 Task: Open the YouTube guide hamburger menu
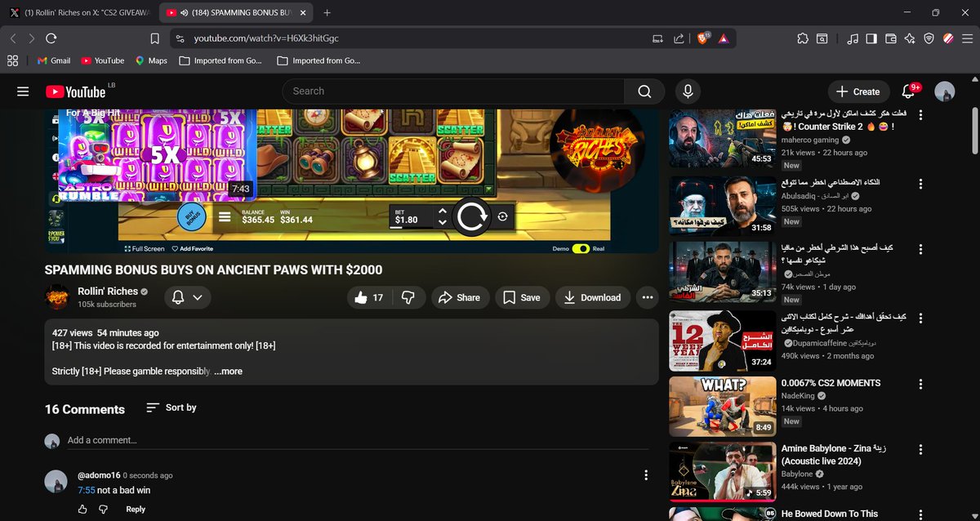[x=23, y=91]
